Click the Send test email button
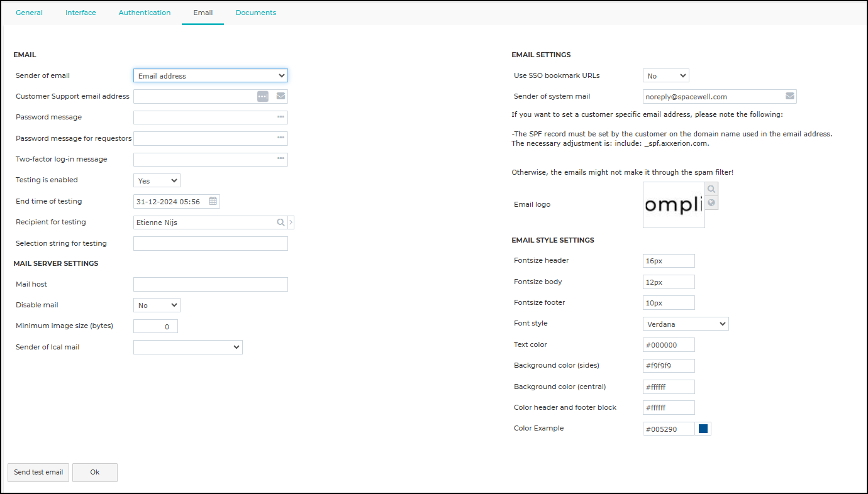Viewport: 868px width, 494px height. pyautogui.click(x=38, y=473)
